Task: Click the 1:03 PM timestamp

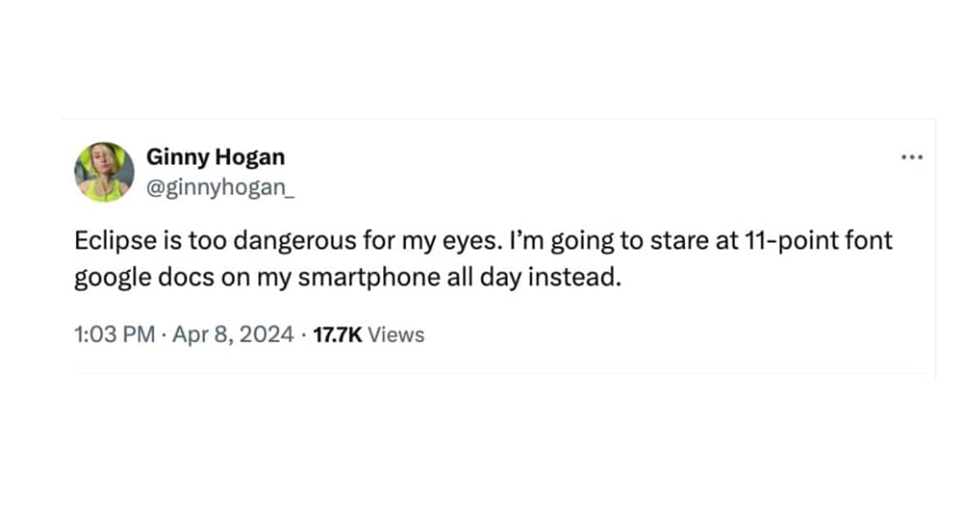Action: tap(114, 334)
